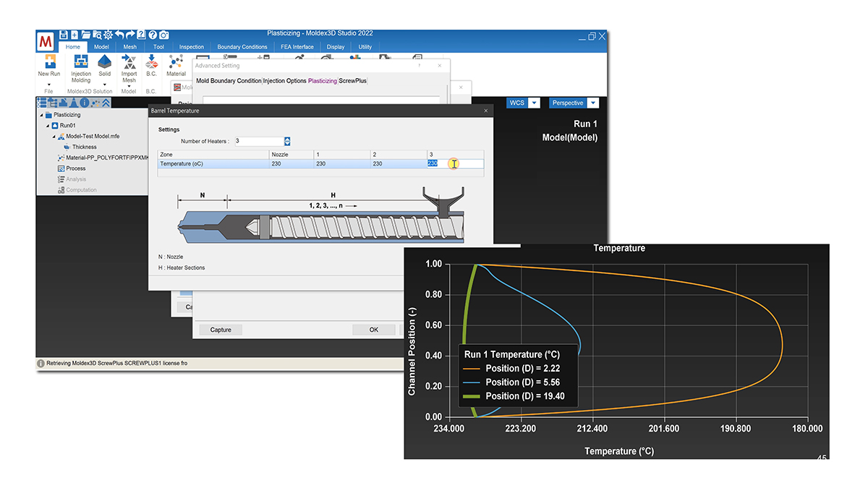Select the Injection Molding solution icon
The height and width of the screenshot is (488, 868).
coord(81,62)
